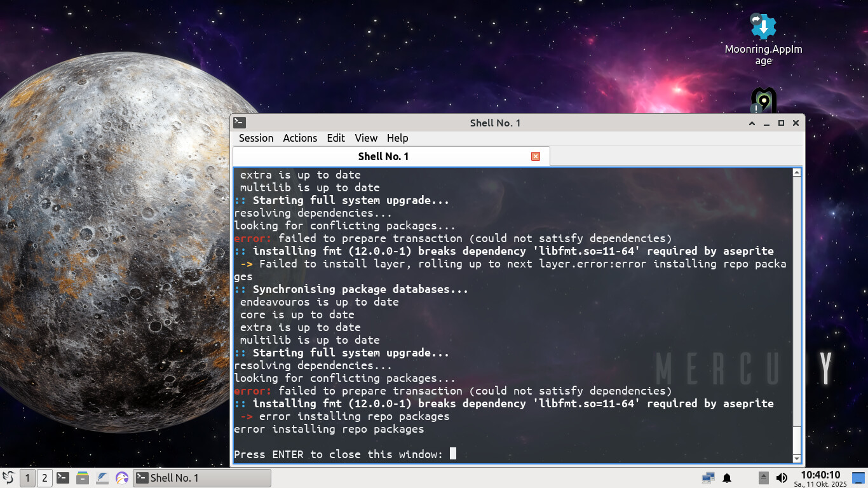Viewport: 868px width, 488px height.
Task: Open the file manager drawer icon
Action: pyautogui.click(x=82, y=478)
